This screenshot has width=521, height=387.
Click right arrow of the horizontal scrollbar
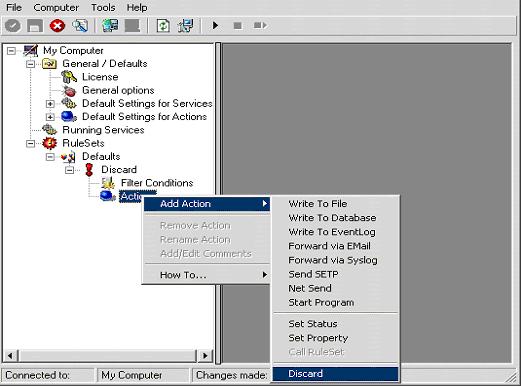click(205, 356)
